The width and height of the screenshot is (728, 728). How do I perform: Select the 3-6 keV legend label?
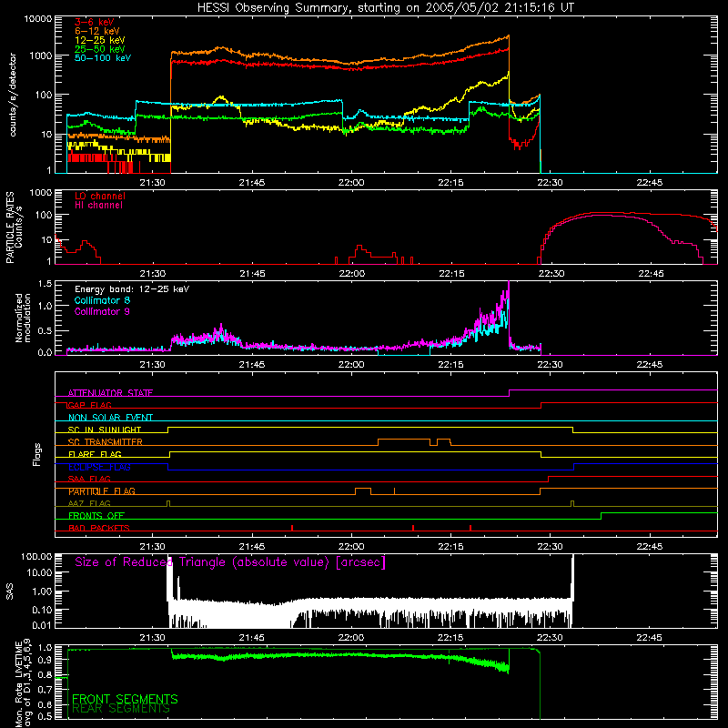(95, 22)
